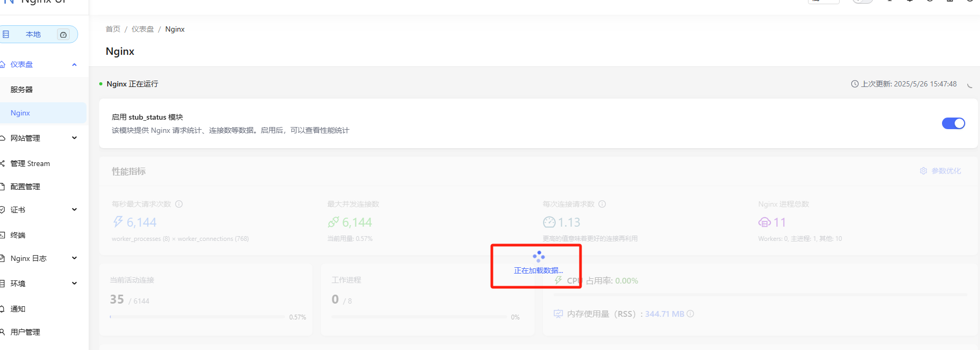The image size is (980, 350).
Task: Click the 工作进程 progress bar
Action: coord(419,317)
